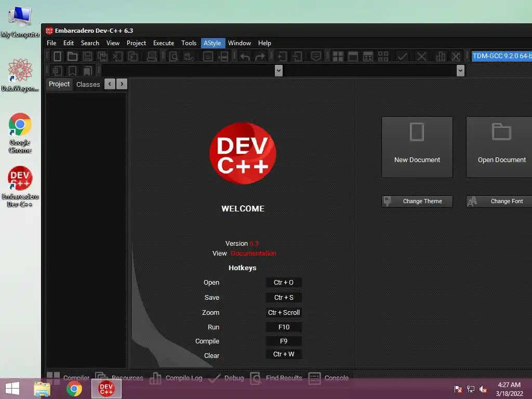The width and height of the screenshot is (532, 399).
Task: Expand the function list combo box arrow
Action: 460,71
